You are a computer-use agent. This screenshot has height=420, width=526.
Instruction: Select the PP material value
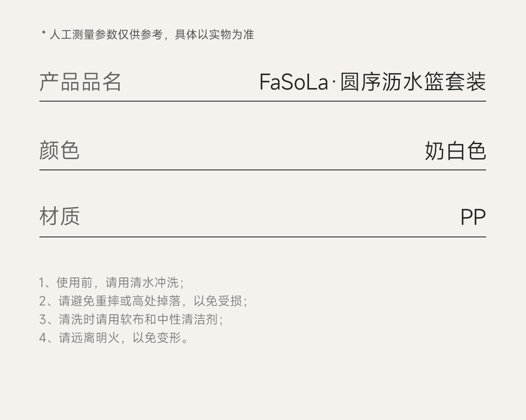tap(473, 217)
